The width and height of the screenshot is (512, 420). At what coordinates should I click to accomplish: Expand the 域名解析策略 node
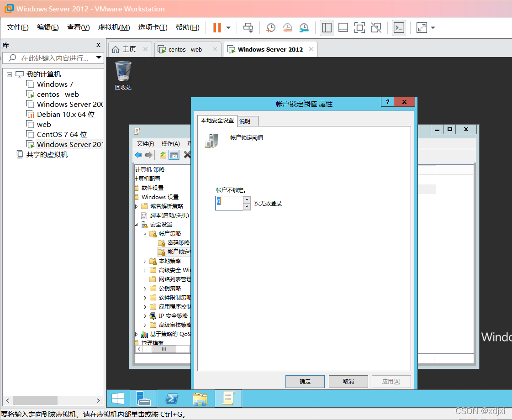137,206
